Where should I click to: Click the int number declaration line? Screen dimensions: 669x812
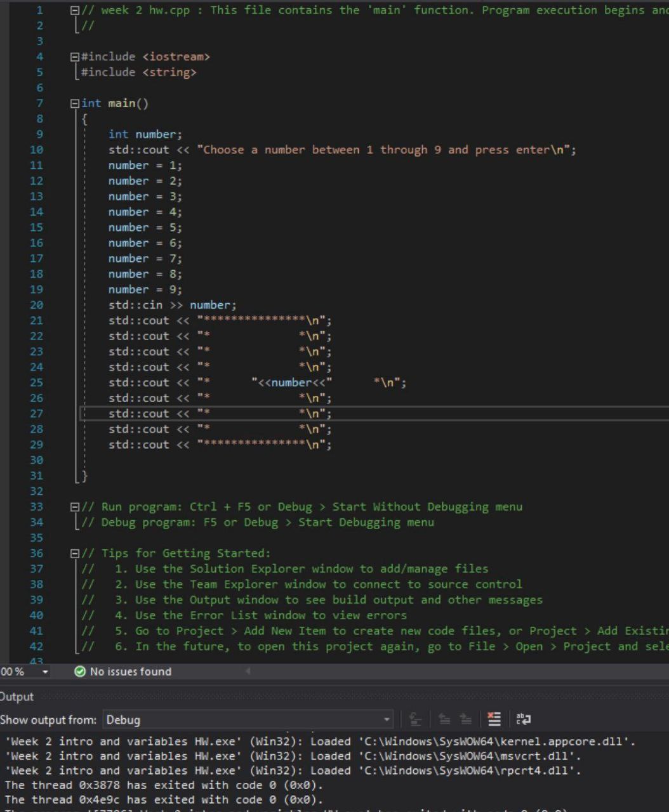click(x=145, y=134)
